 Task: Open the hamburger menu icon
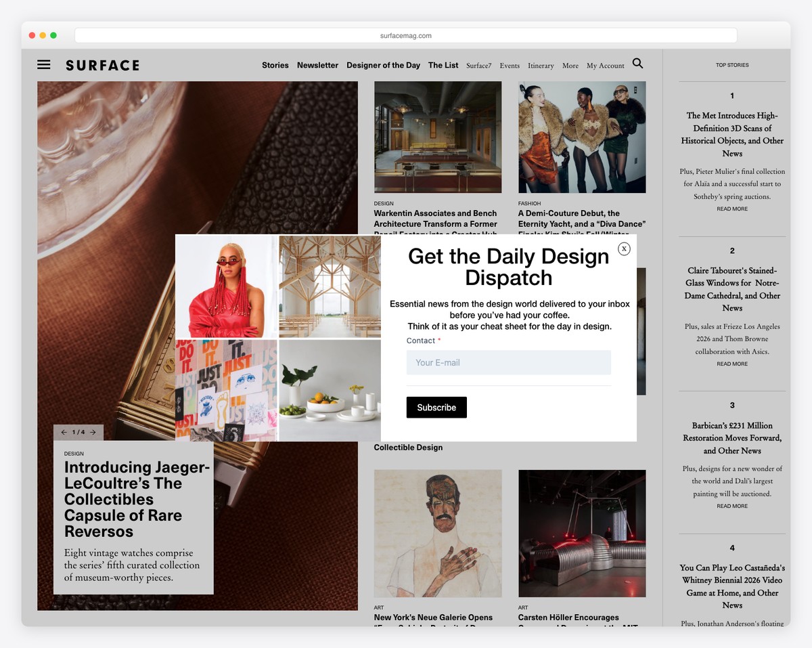[44, 65]
